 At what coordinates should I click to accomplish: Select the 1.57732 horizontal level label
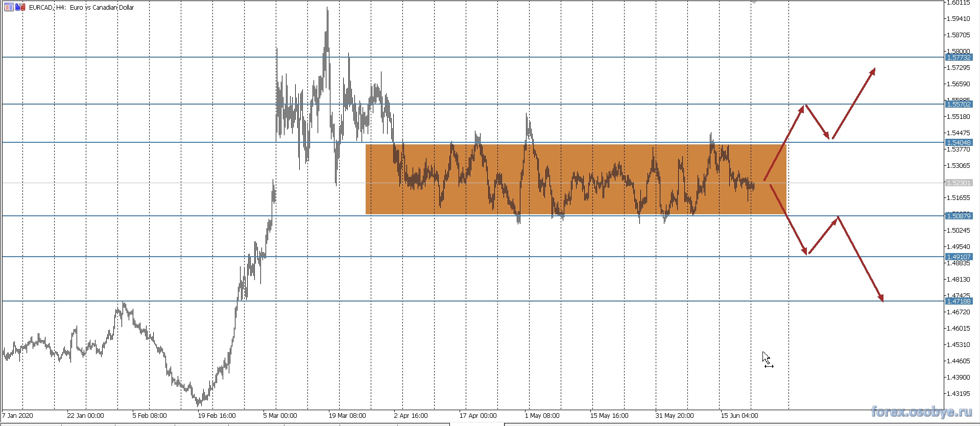coord(959,58)
